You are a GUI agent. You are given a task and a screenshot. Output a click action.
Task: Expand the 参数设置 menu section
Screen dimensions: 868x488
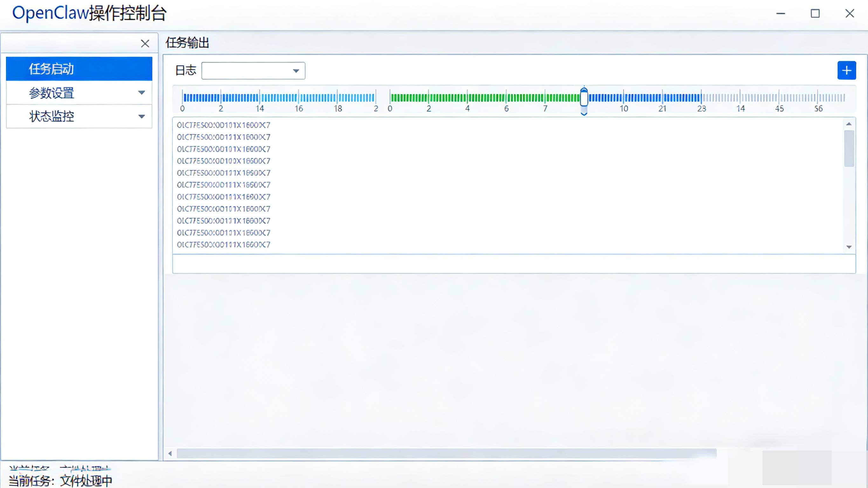pyautogui.click(x=141, y=93)
